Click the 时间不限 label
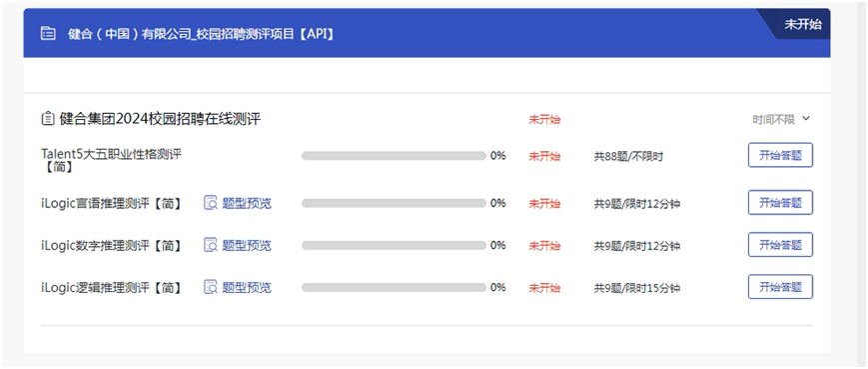Image resolution: width=868 pixels, height=369 pixels. click(x=773, y=119)
